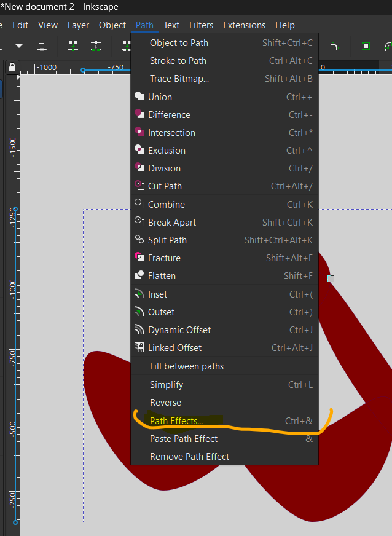Open the Object menu
Image resolution: width=392 pixels, height=536 pixels.
(112, 25)
